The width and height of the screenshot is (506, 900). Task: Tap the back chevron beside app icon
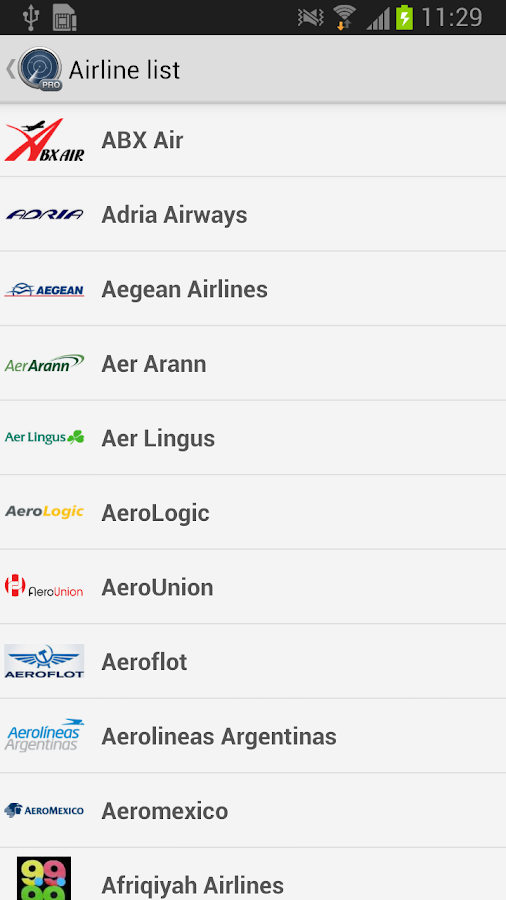[x=10, y=69]
